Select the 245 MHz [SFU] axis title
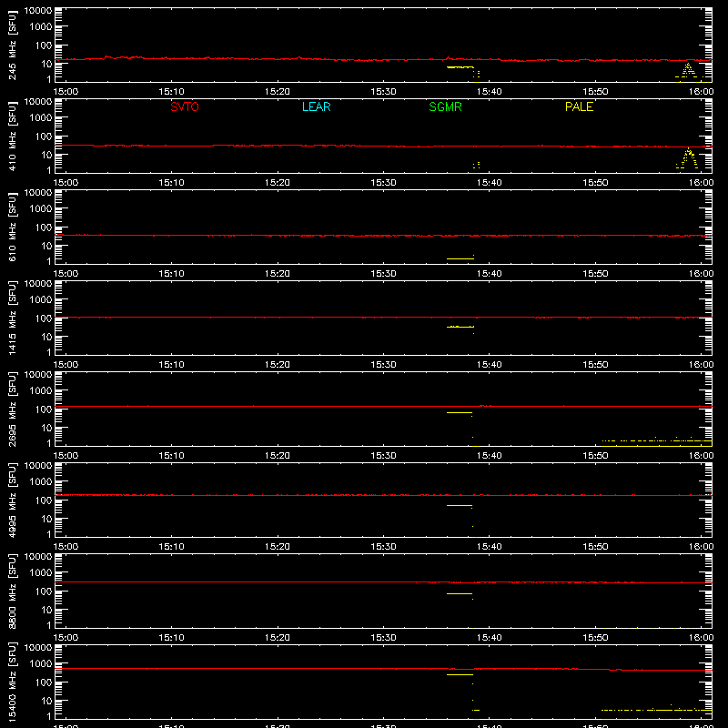The height and width of the screenshot is (728, 728). pyautogui.click(x=13, y=45)
